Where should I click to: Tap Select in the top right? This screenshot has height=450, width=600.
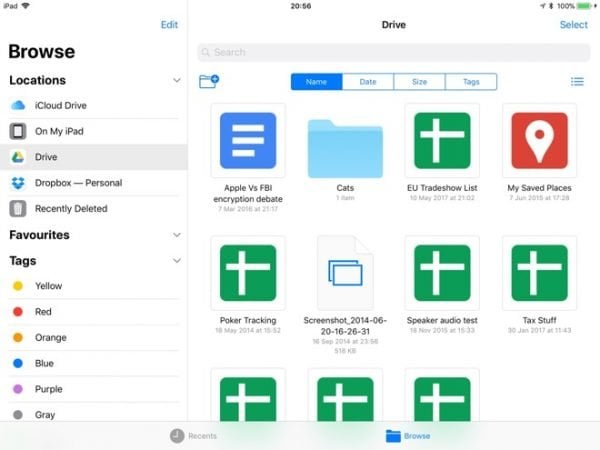tap(573, 25)
